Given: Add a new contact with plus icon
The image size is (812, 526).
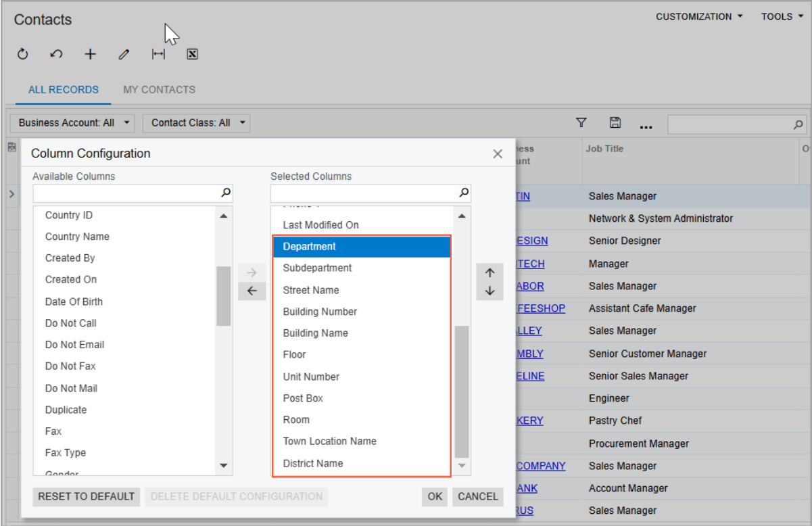Looking at the screenshot, I should pos(91,55).
